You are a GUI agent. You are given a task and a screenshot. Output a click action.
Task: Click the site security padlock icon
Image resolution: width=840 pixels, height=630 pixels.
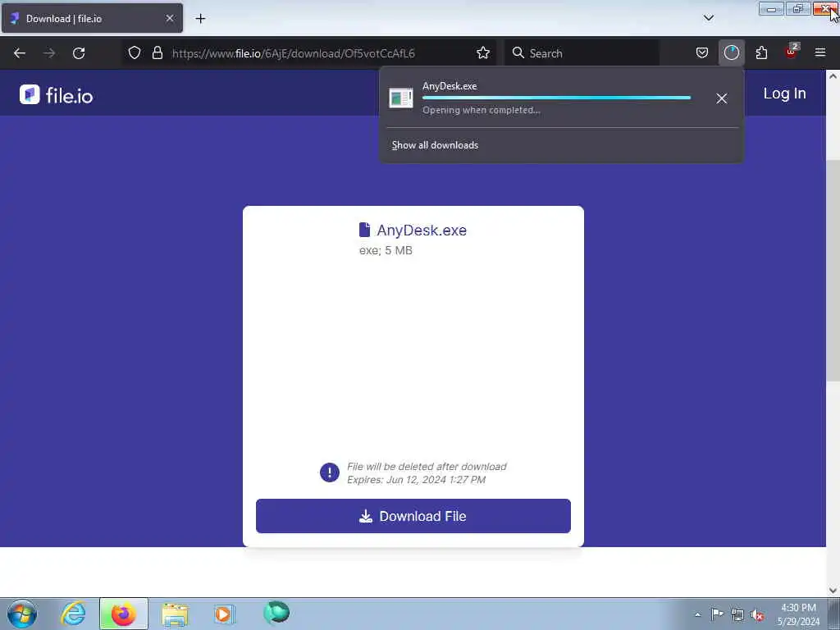pos(157,53)
